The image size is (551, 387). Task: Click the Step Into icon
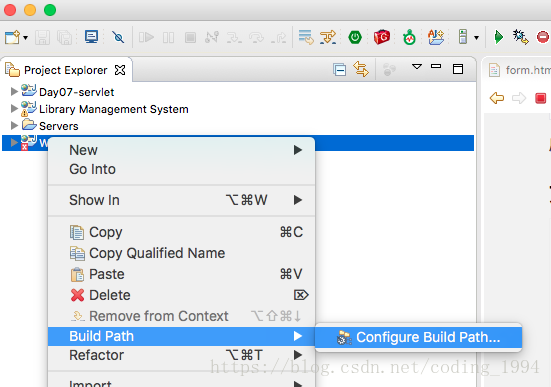pos(234,37)
